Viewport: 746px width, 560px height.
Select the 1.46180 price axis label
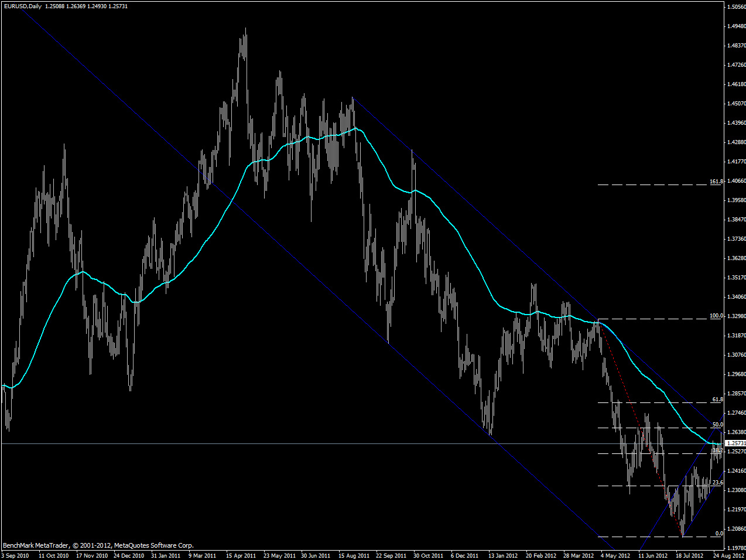click(x=736, y=84)
